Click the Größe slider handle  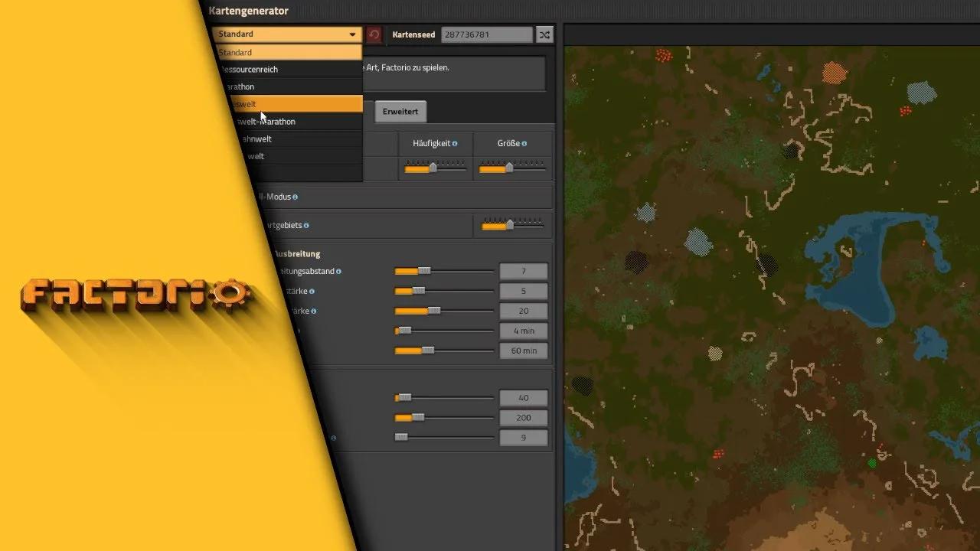click(x=510, y=168)
